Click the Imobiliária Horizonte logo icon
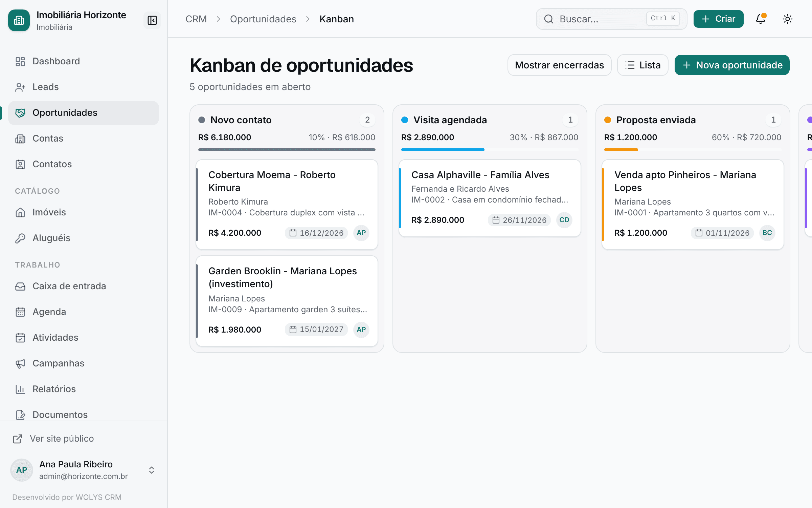This screenshot has width=812, height=508. click(x=19, y=20)
